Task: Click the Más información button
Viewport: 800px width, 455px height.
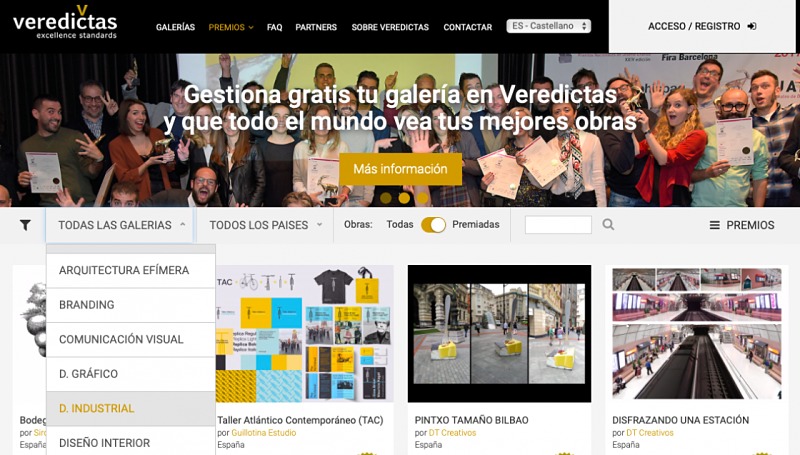Action: pos(401,169)
